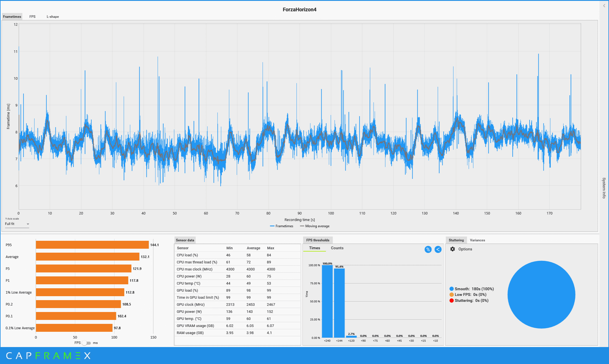The width and height of the screenshot is (609, 364).
Task: Click the less-than threshold direction icon
Action: point(438,249)
